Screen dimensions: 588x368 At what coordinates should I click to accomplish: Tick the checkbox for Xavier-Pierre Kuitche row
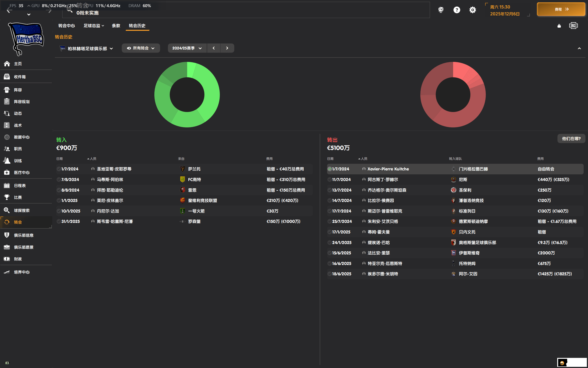coord(329,169)
